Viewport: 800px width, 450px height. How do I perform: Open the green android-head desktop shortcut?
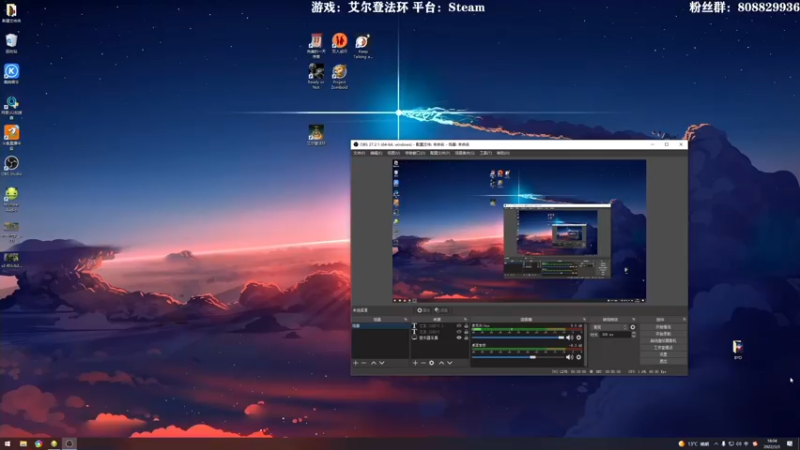[x=11, y=199]
